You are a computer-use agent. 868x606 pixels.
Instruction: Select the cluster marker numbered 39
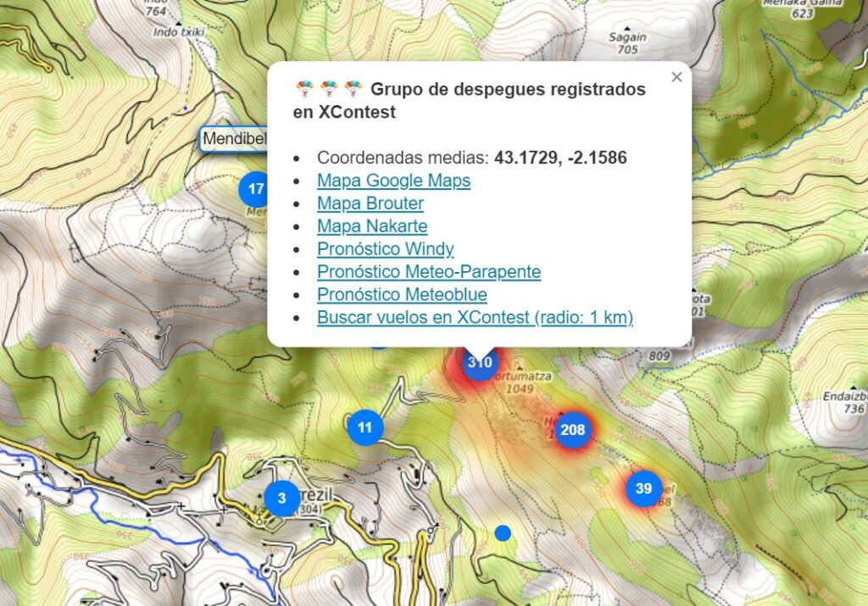coord(644,489)
